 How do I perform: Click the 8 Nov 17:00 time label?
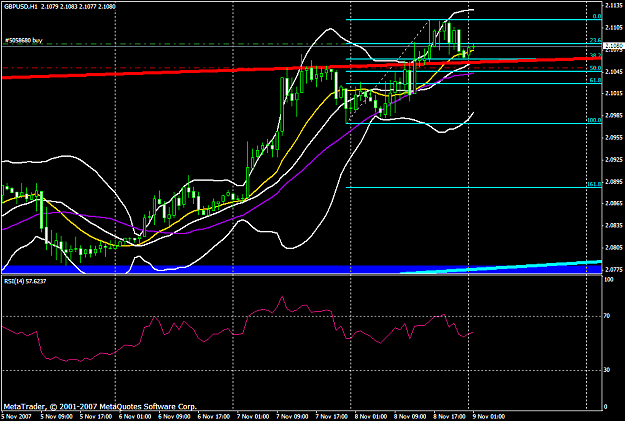(450, 417)
